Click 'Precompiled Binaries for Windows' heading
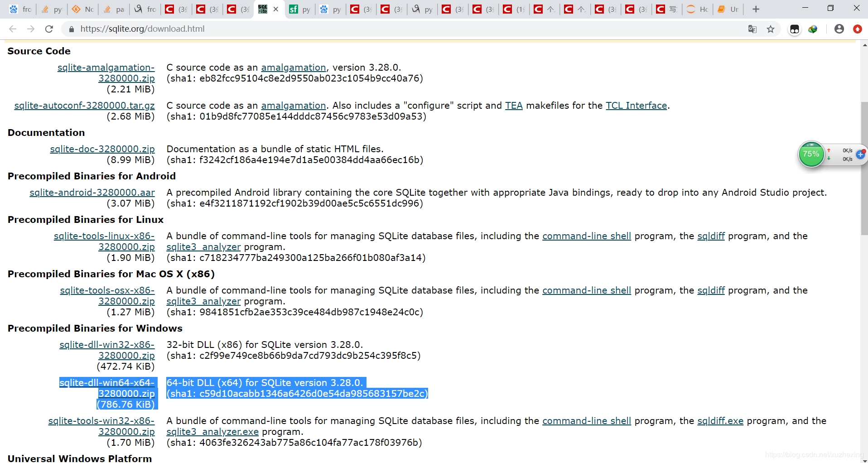868x463 pixels. pyautogui.click(x=95, y=328)
